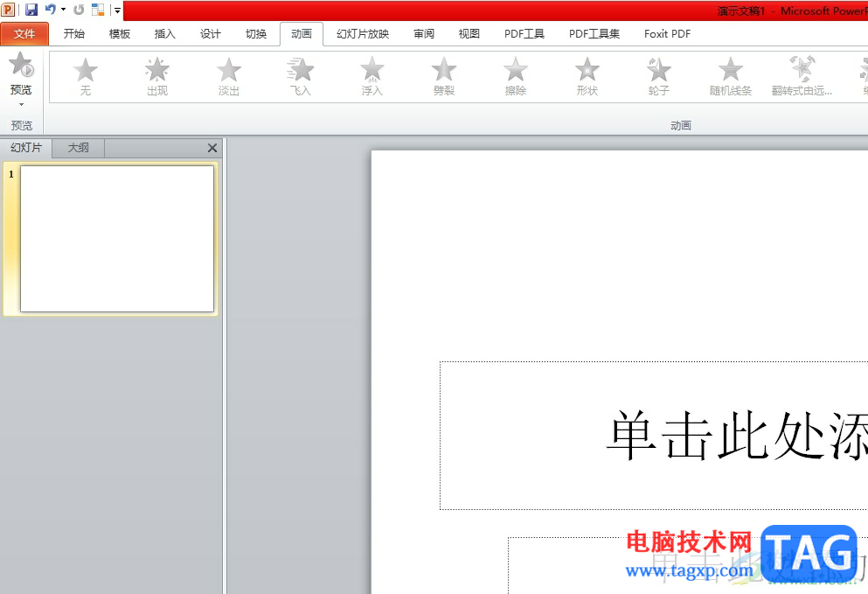The image size is (868, 594).
Task: Close the slides/outline pane
Action: pyautogui.click(x=212, y=148)
